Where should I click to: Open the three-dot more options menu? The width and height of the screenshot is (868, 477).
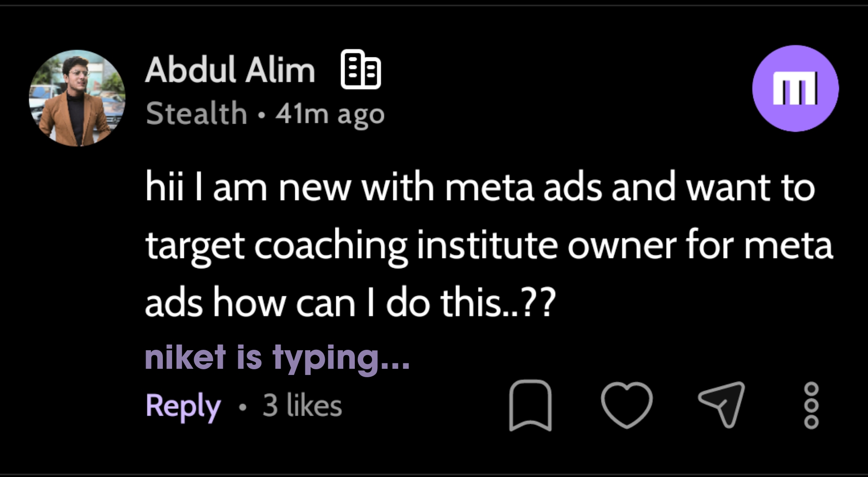point(812,405)
